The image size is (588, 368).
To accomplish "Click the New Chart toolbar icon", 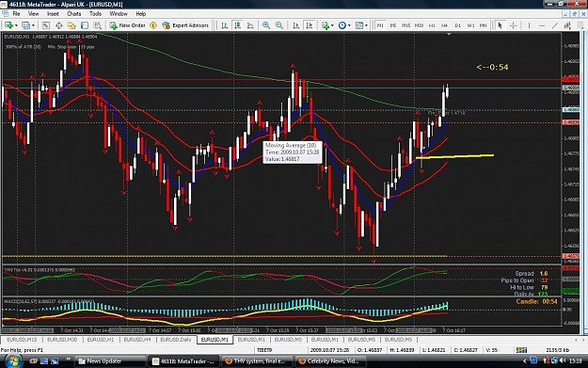I will click(8, 25).
